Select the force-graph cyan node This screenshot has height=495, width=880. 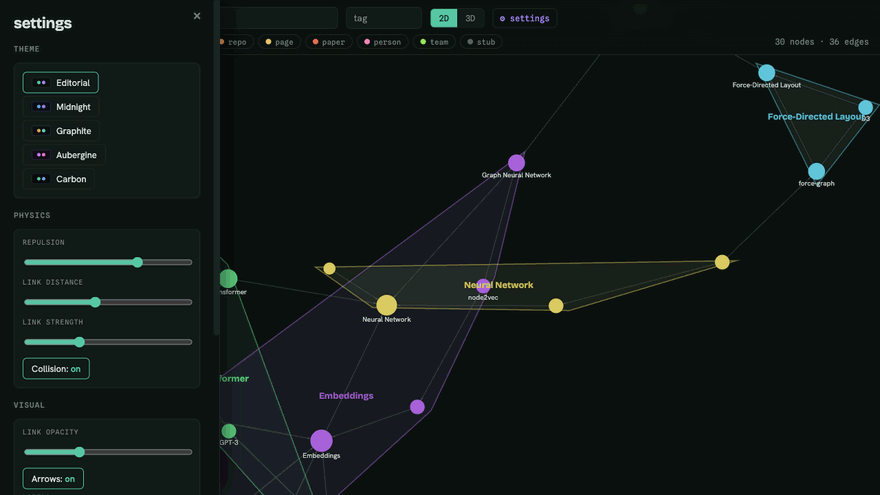pyautogui.click(x=817, y=171)
